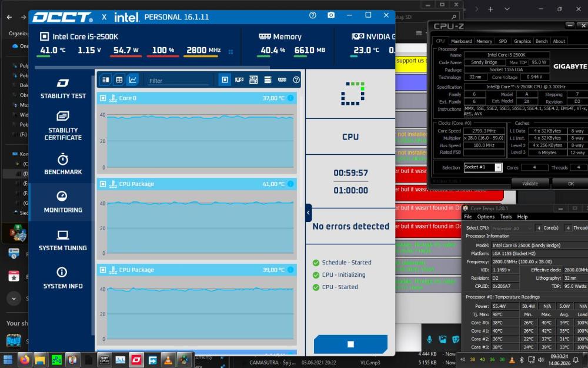588x368 pixels.
Task: Filter sensors by motherboard icon
Action: coord(253,79)
